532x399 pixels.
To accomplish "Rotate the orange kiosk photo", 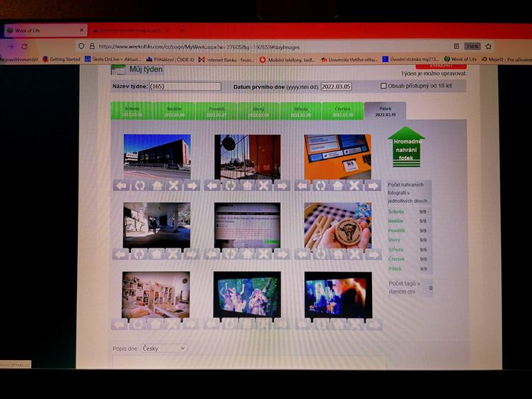I will point(320,185).
